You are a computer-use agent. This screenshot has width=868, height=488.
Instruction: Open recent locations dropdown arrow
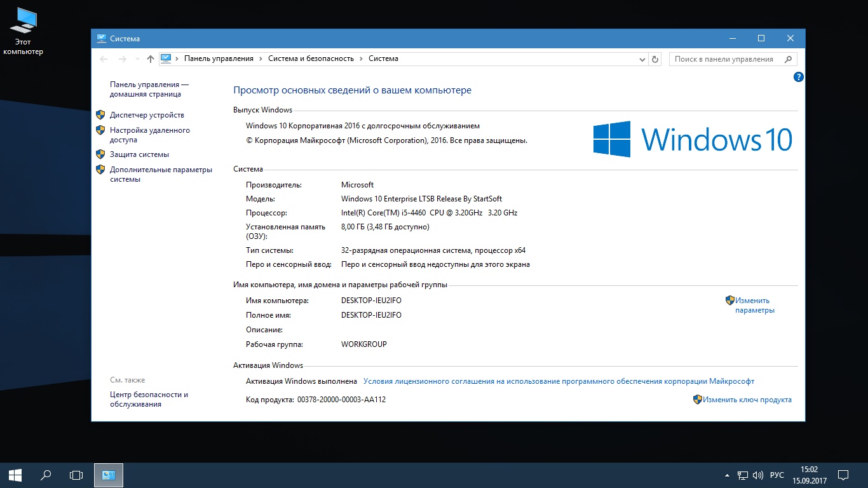pyautogui.click(x=137, y=59)
